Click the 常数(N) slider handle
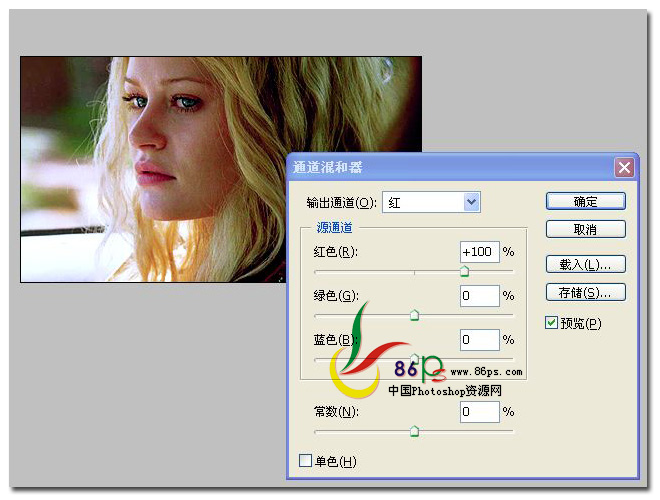The height and width of the screenshot is (500, 660). 414,431
